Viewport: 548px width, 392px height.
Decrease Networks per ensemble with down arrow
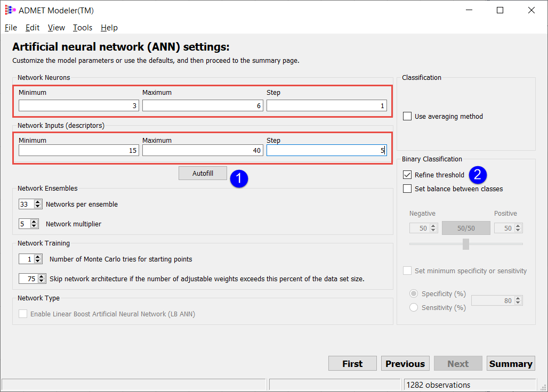(x=38, y=206)
